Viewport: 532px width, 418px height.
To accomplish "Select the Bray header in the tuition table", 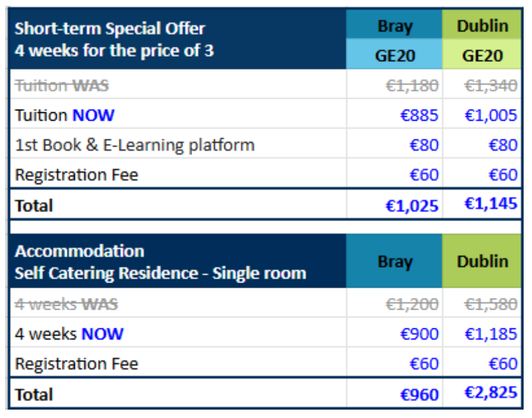I will 395,26.
